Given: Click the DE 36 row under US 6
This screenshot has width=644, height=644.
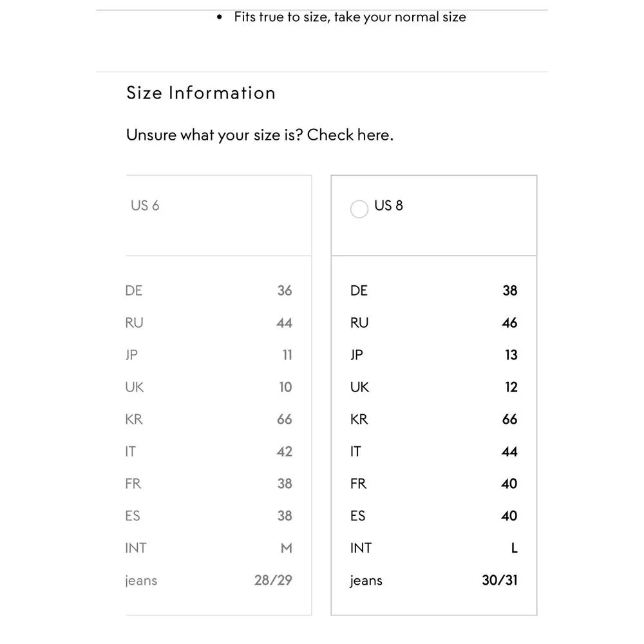Looking at the screenshot, I should [209, 290].
